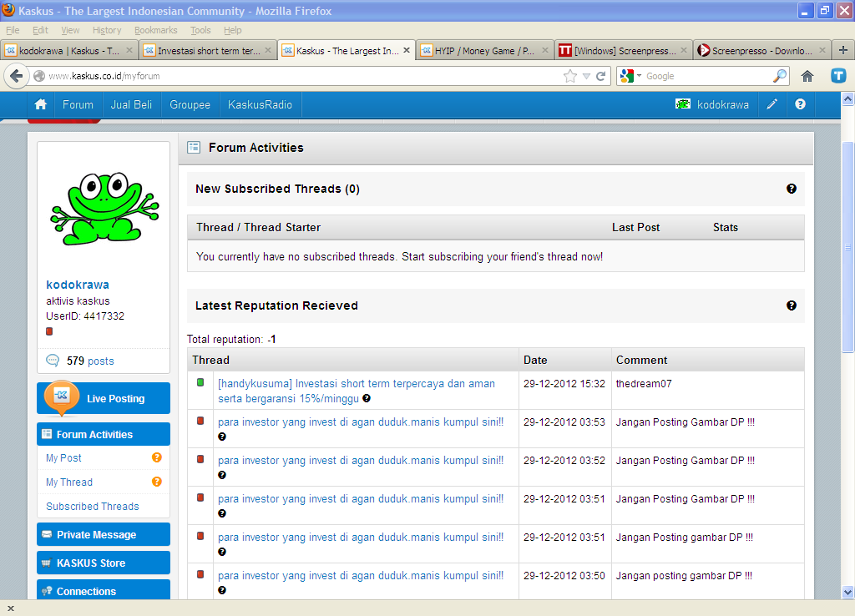Click the blue T toolbar extension icon
Image resolution: width=855 pixels, height=616 pixels.
coord(838,76)
